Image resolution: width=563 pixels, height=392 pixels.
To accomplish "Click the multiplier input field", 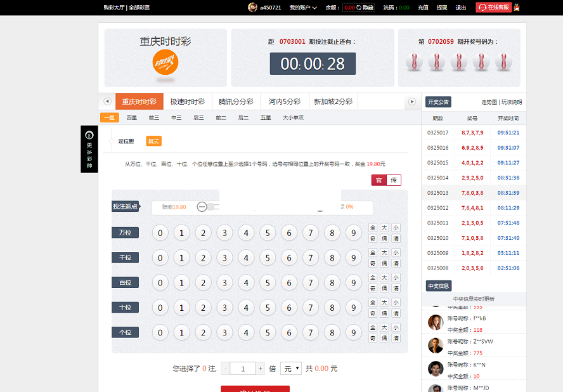I will (x=243, y=369).
